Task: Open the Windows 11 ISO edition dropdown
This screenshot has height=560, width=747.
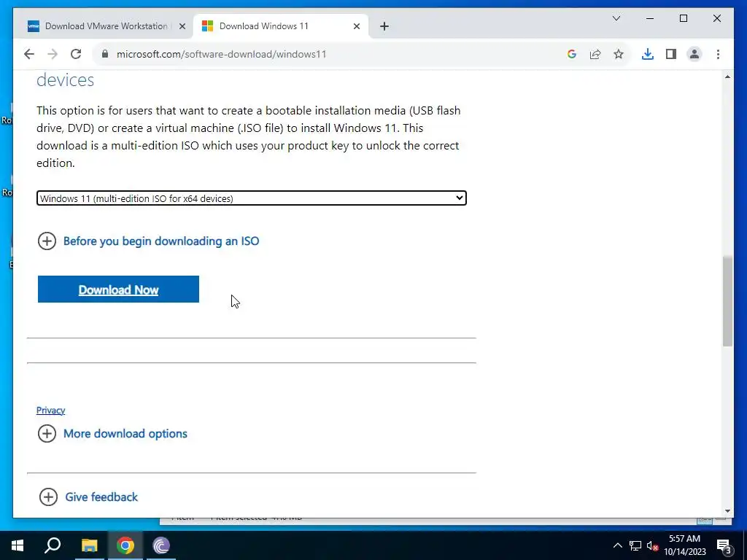Action: click(x=252, y=198)
